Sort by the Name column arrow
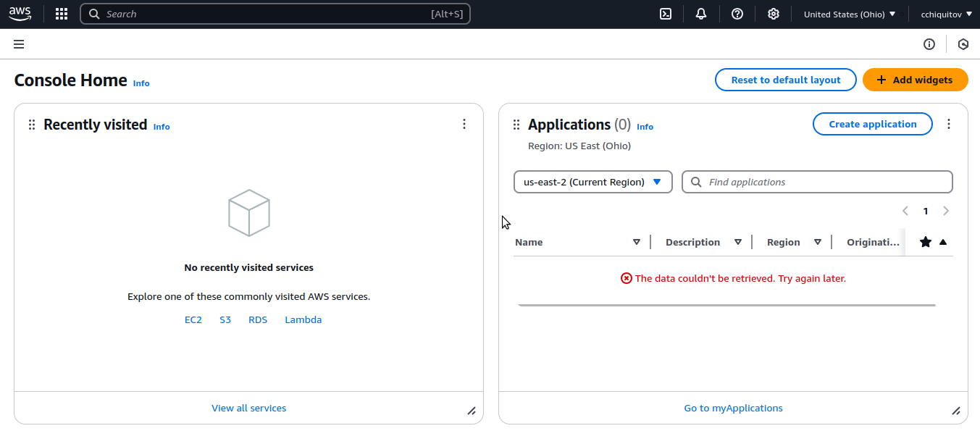This screenshot has height=431, width=980. [x=637, y=242]
